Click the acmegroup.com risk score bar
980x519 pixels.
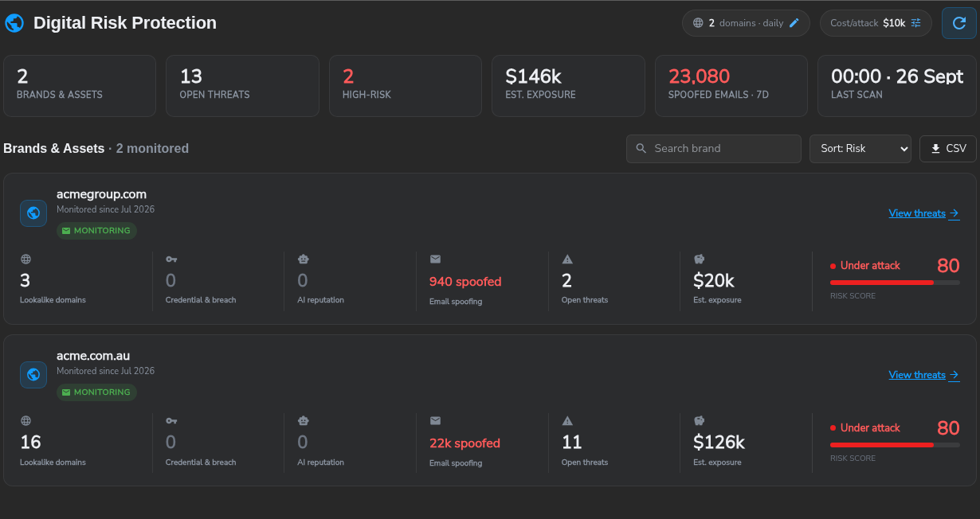895,283
